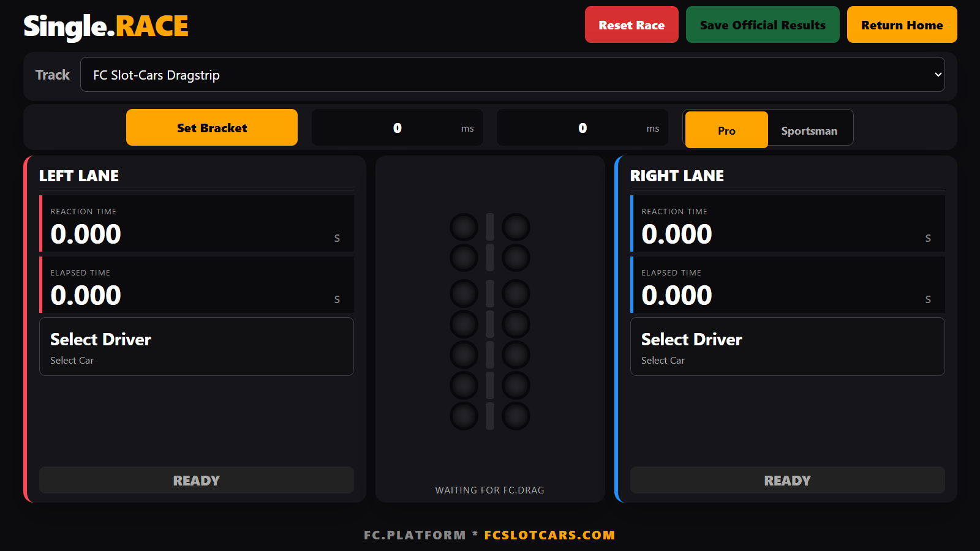
Task: Click the Set Bracket button
Action: [212, 127]
